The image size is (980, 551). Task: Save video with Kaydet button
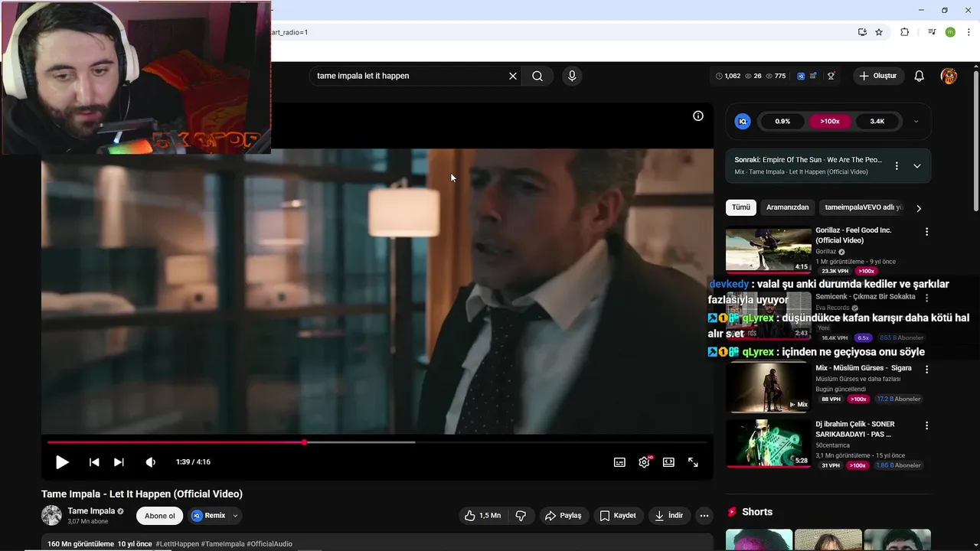coord(618,516)
